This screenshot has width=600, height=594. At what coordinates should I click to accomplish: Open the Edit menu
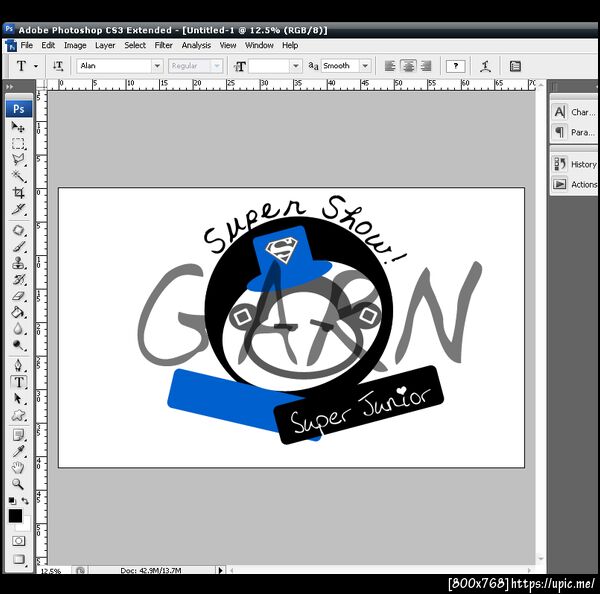48,46
